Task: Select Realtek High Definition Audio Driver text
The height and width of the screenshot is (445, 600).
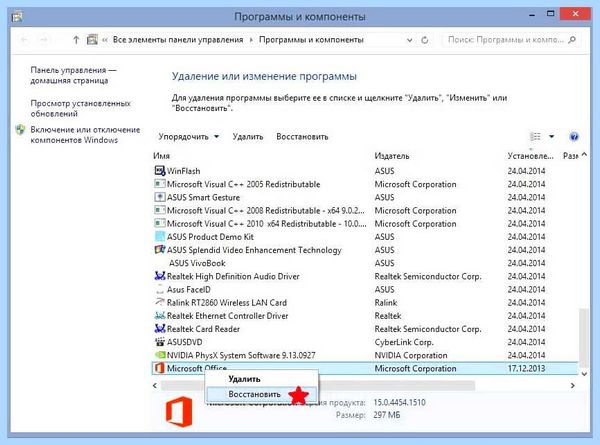Action: (233, 276)
